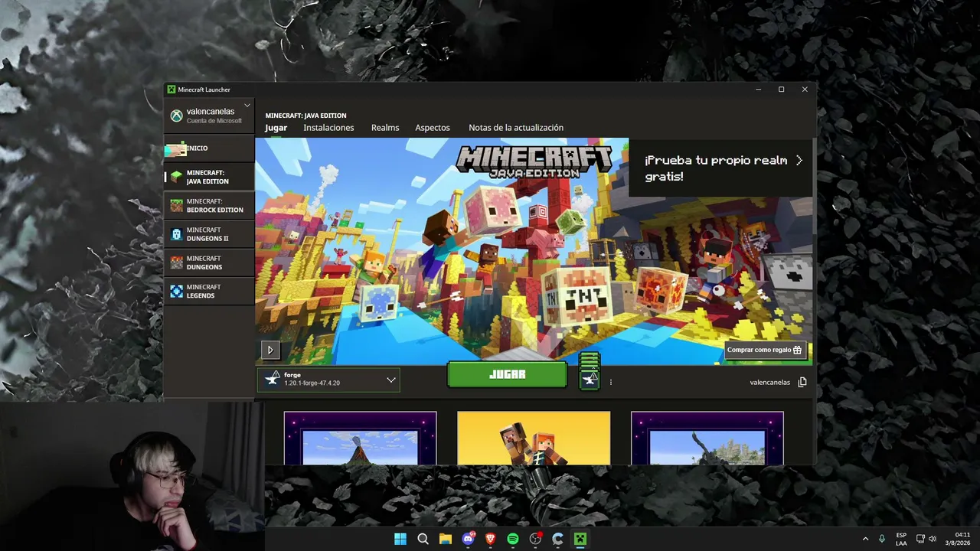The height and width of the screenshot is (551, 980).
Task: Open the volcano news thumbnail
Action: pyautogui.click(x=360, y=439)
